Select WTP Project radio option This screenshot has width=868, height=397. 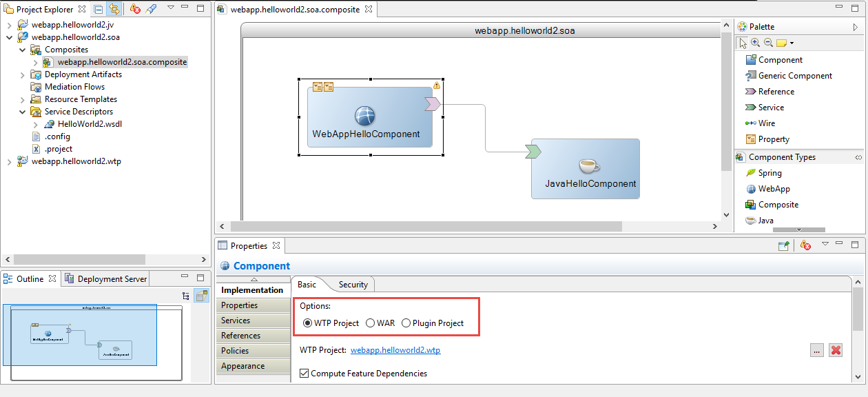(x=331, y=323)
